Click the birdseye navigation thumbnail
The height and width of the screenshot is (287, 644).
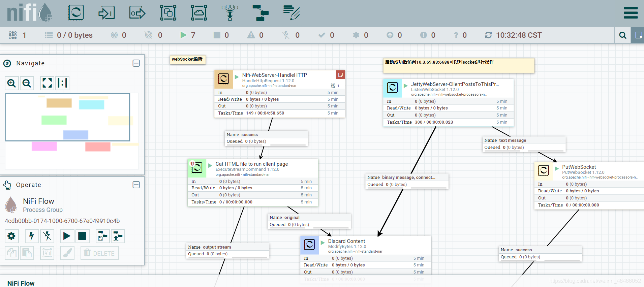tap(72, 131)
